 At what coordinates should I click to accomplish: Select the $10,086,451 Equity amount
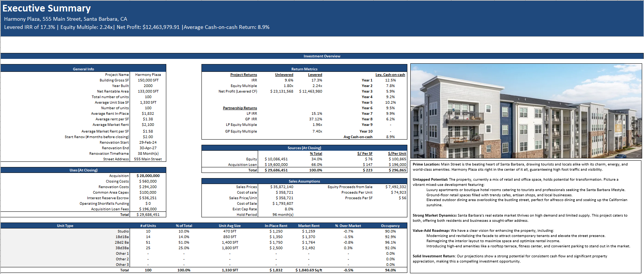click(276, 159)
